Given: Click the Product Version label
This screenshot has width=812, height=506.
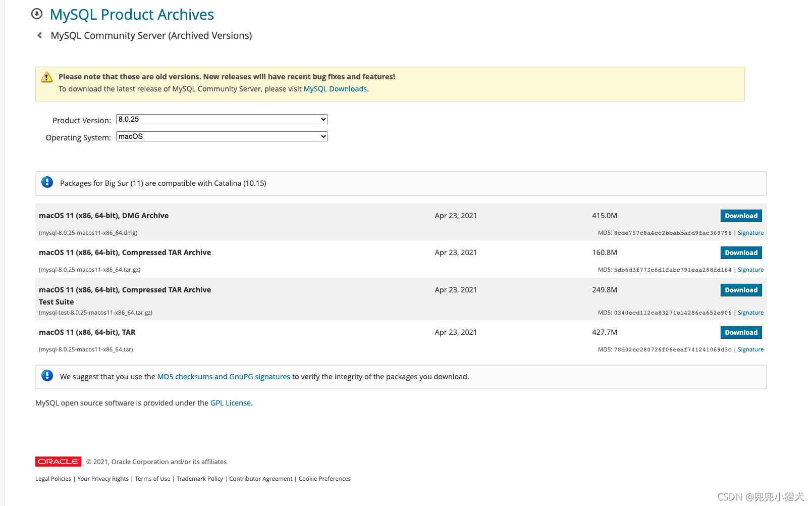Looking at the screenshot, I should 82,120.
